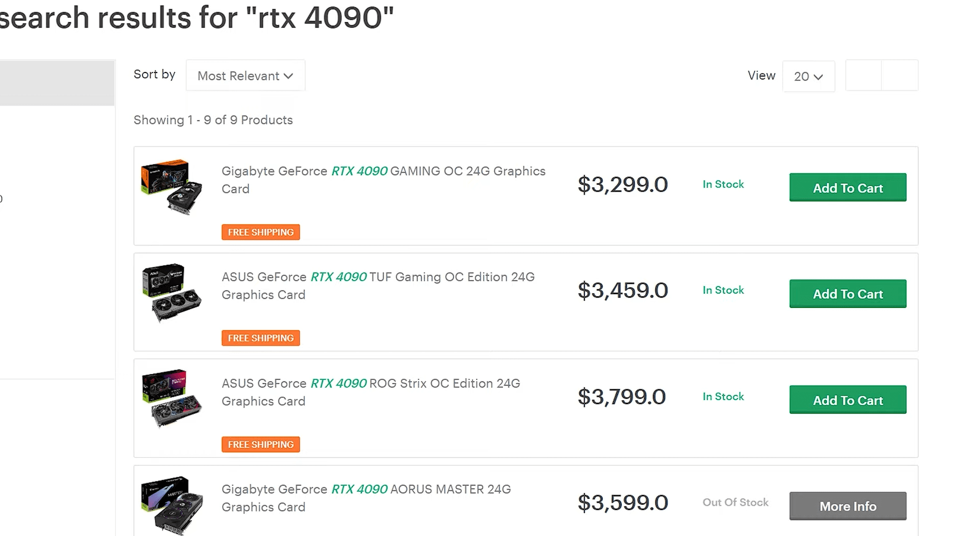Click FREE SHIPPING badge on Gigabyte GAMING OC
980x536 pixels.
point(261,232)
